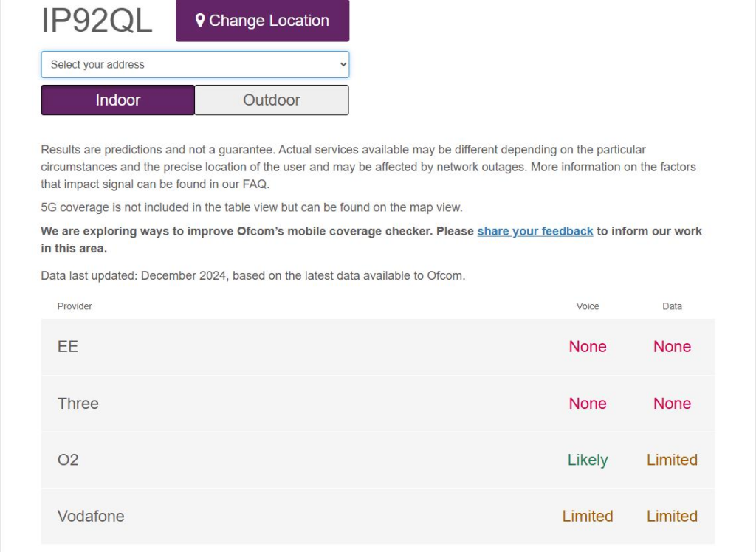Image resolution: width=756 pixels, height=552 pixels.
Task: Select the Vodafone provider row name
Action: click(91, 517)
